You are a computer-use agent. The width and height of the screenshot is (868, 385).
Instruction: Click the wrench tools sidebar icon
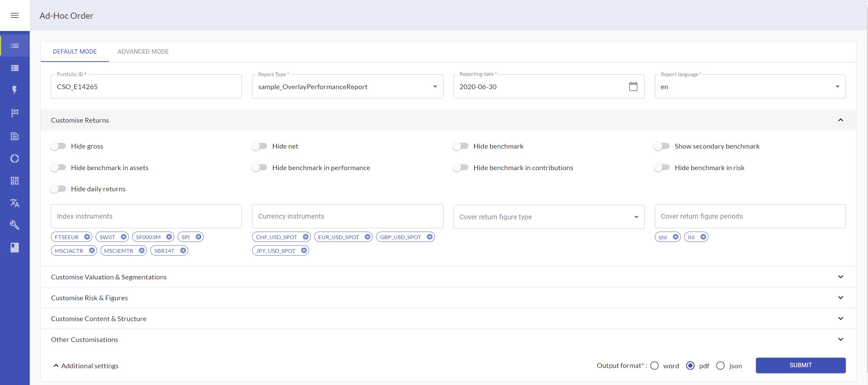click(x=15, y=225)
